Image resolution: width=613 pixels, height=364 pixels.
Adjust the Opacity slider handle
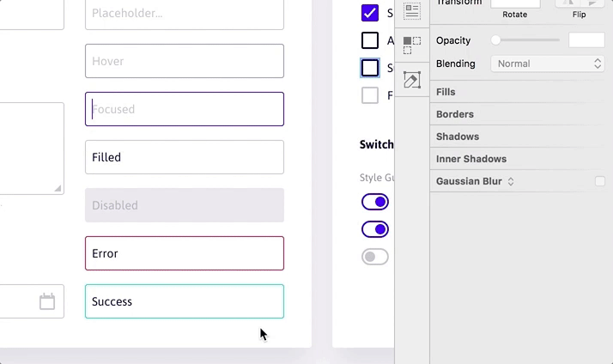tap(495, 39)
